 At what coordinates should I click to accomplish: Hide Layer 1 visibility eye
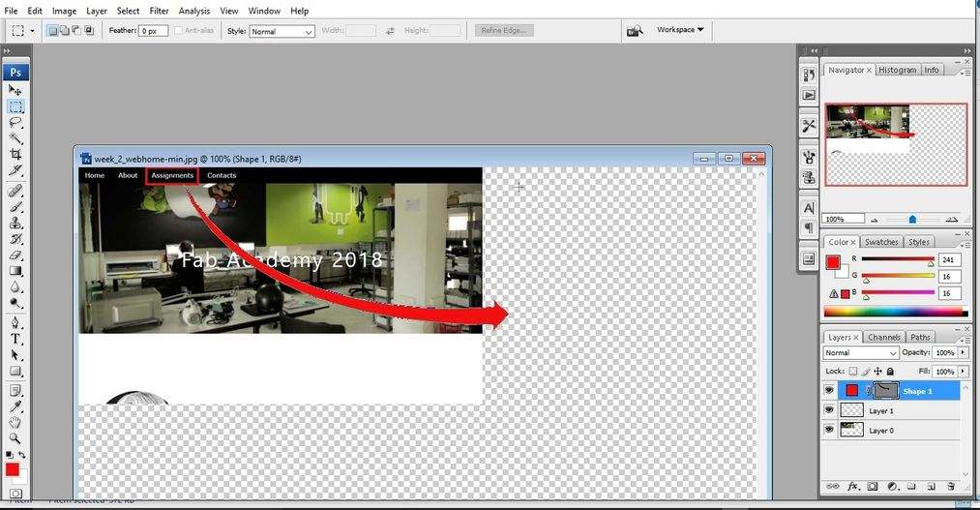(829, 410)
